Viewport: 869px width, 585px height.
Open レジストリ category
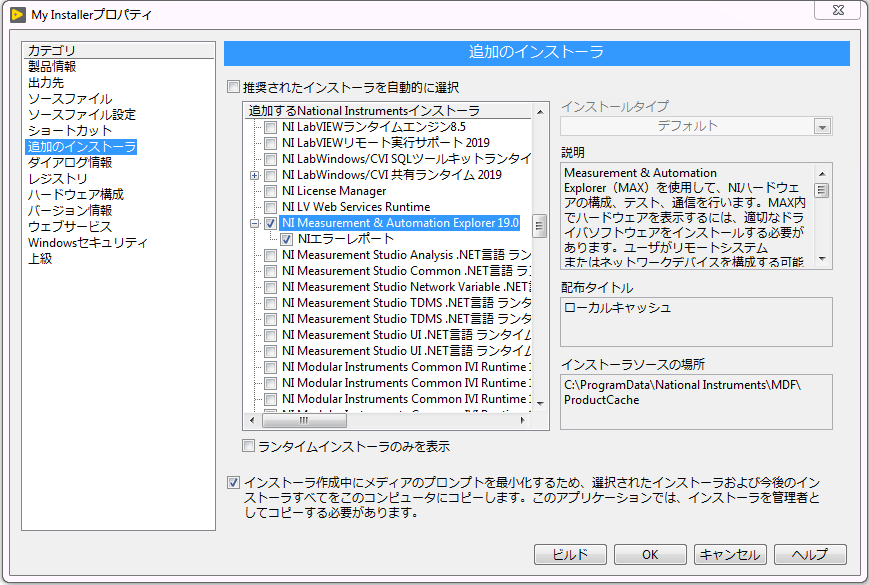[x=58, y=178]
